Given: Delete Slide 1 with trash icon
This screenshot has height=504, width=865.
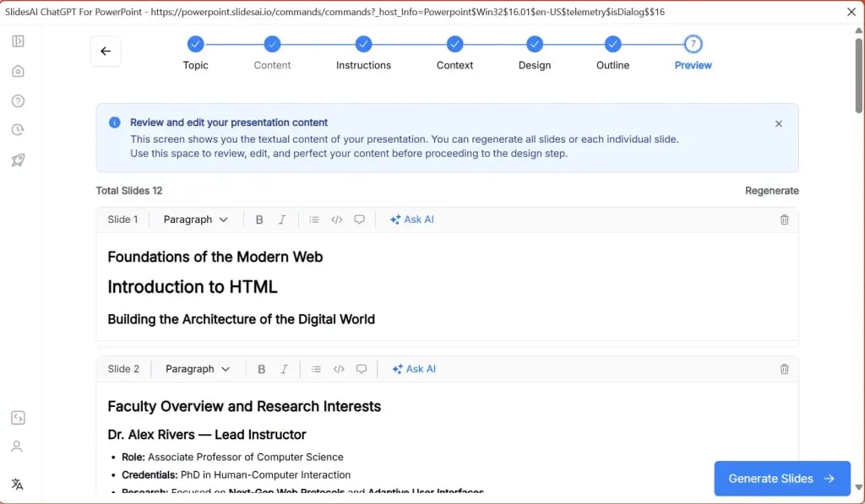Looking at the screenshot, I should [784, 219].
